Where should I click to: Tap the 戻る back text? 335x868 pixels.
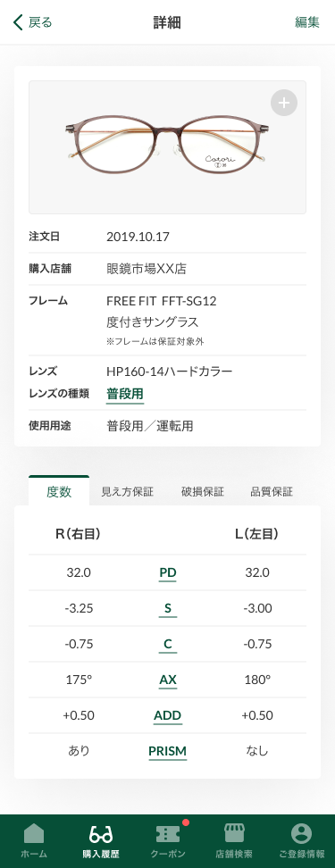(x=40, y=22)
